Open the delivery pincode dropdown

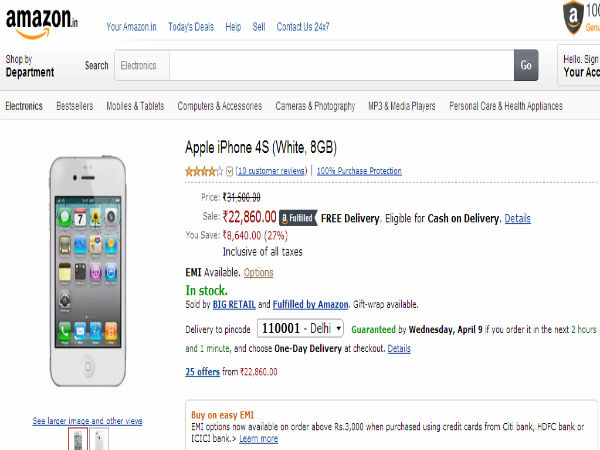click(x=301, y=328)
